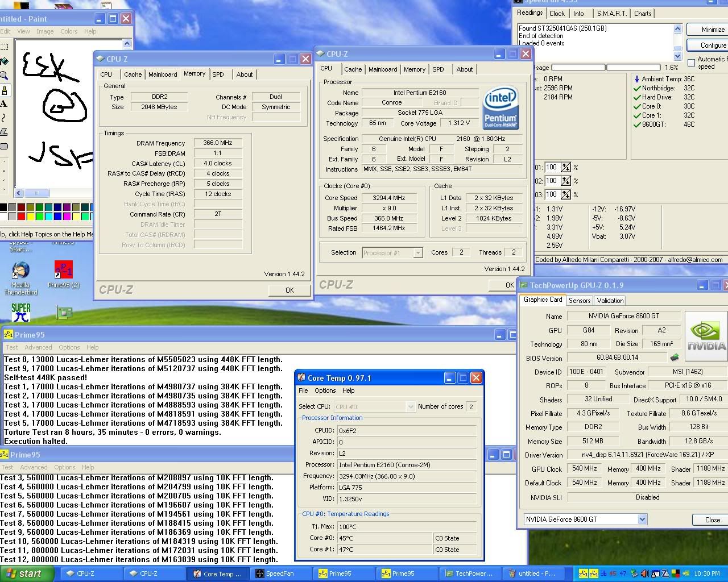The width and height of the screenshot is (728, 582).
Task: Click the GPU Name field showing GeForce 8600 GT
Action: click(x=623, y=316)
